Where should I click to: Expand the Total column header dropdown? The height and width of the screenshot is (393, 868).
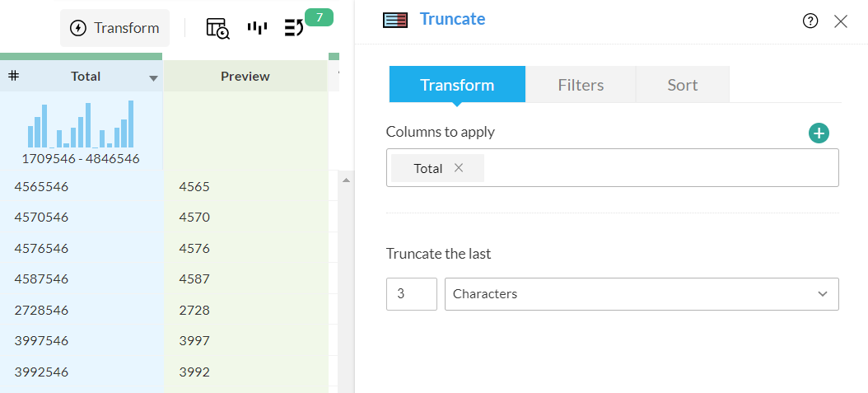[153, 78]
